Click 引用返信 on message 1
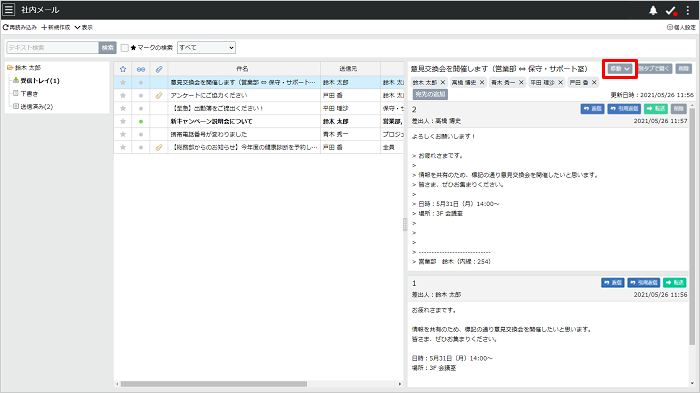This screenshot has height=393, width=700. tap(644, 283)
